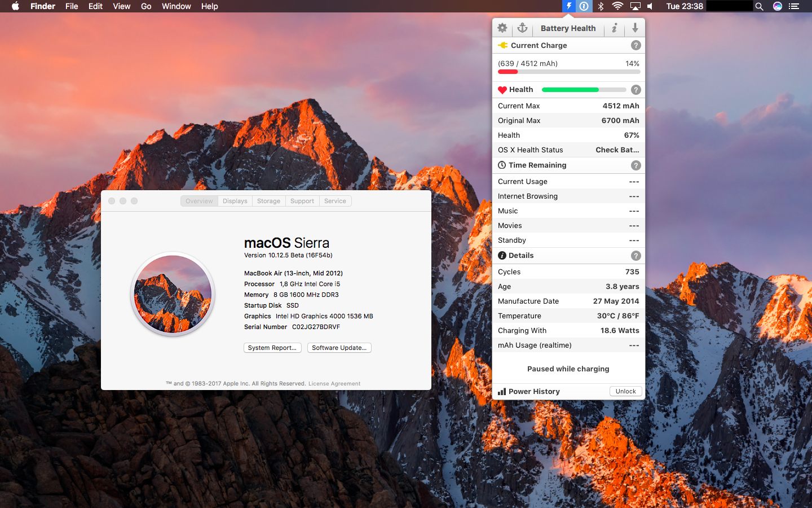Open the Apple menu

(15, 6)
